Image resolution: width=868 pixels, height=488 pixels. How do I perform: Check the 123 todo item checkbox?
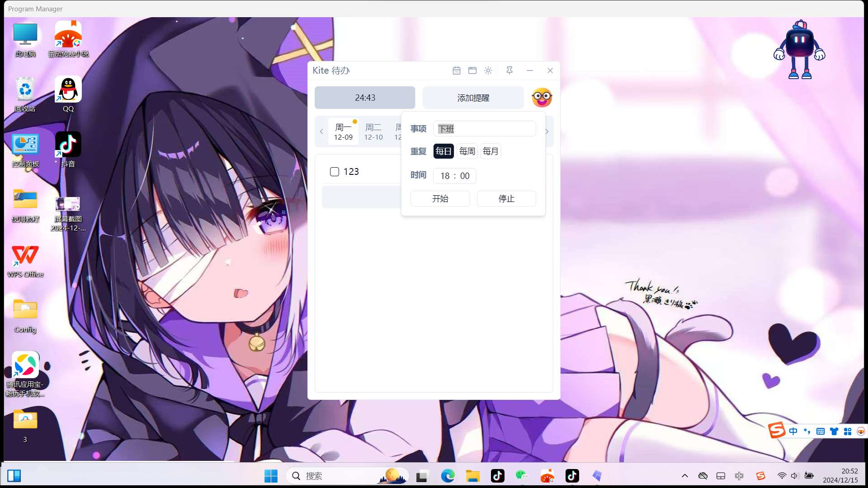pyautogui.click(x=335, y=172)
